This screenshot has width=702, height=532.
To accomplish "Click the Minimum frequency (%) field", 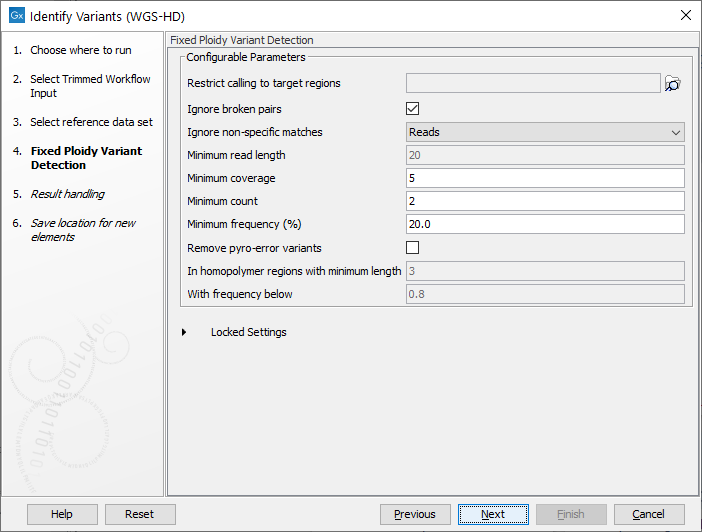I will [545, 224].
